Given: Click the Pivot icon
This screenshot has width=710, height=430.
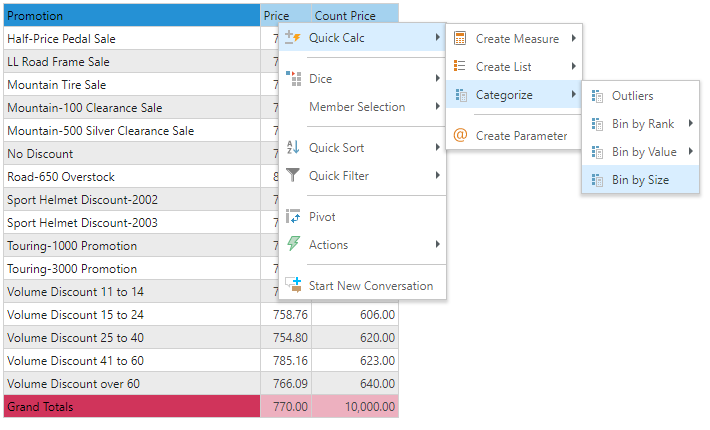Looking at the screenshot, I should tap(293, 217).
